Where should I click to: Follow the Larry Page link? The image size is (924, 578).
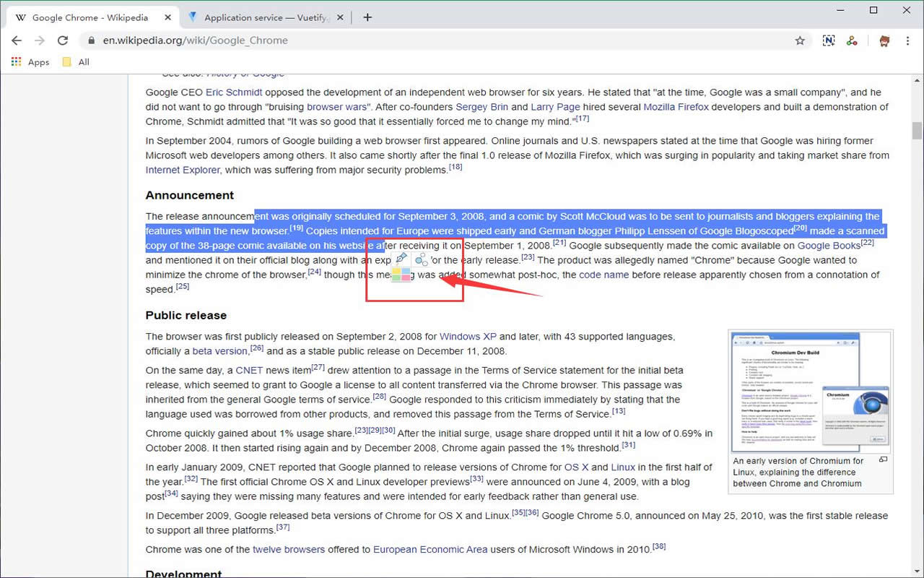pyautogui.click(x=555, y=107)
